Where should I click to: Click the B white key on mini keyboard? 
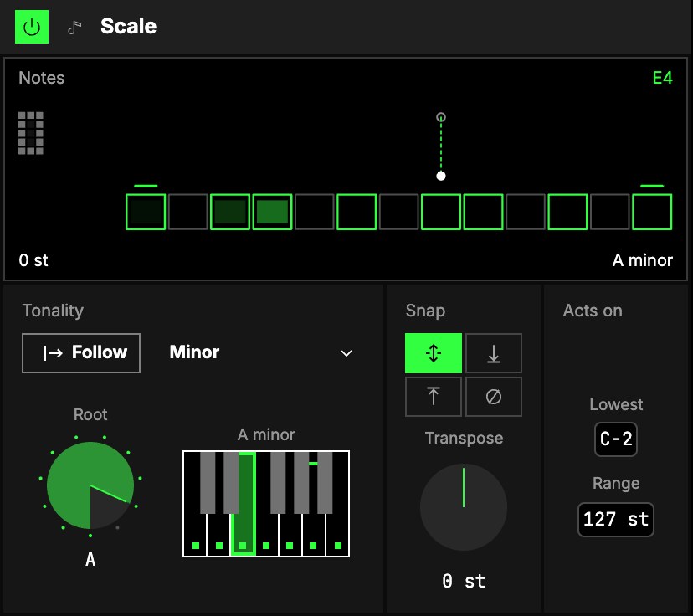point(337,536)
